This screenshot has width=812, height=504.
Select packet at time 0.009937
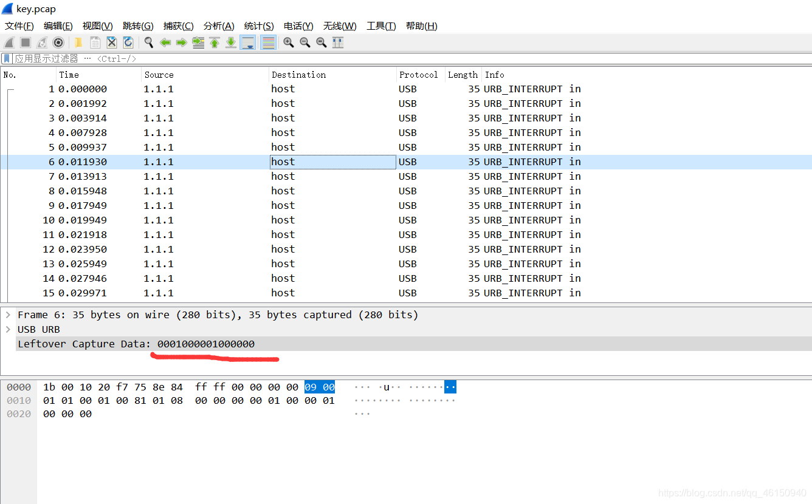coord(406,147)
